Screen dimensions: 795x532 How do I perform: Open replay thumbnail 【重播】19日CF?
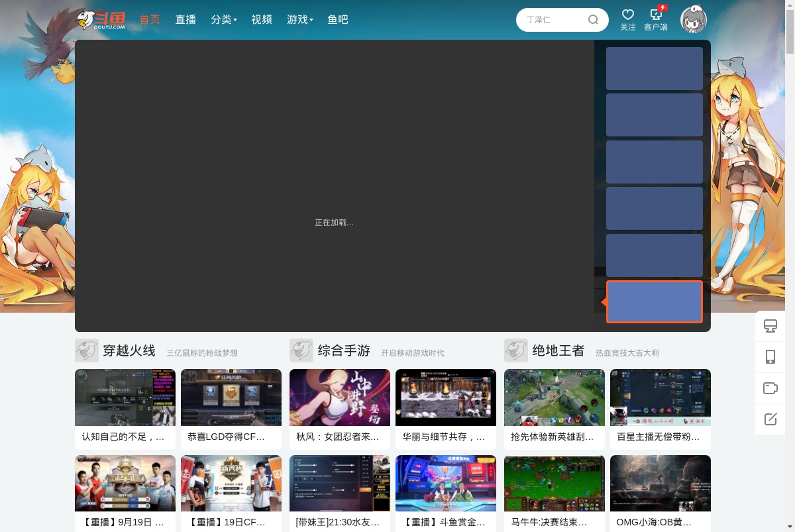231,483
